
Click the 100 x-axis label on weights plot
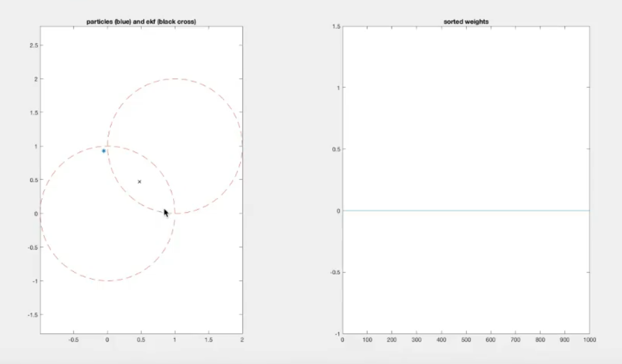pyautogui.click(x=367, y=341)
